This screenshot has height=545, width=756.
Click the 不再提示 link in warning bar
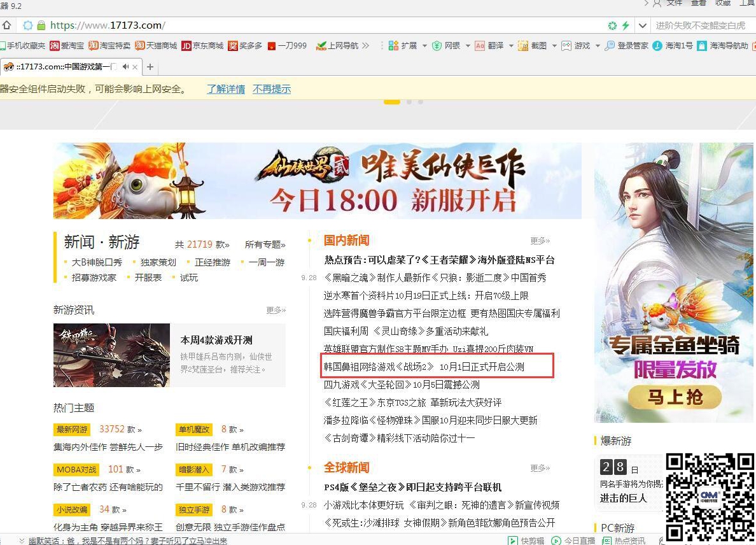coord(272,88)
